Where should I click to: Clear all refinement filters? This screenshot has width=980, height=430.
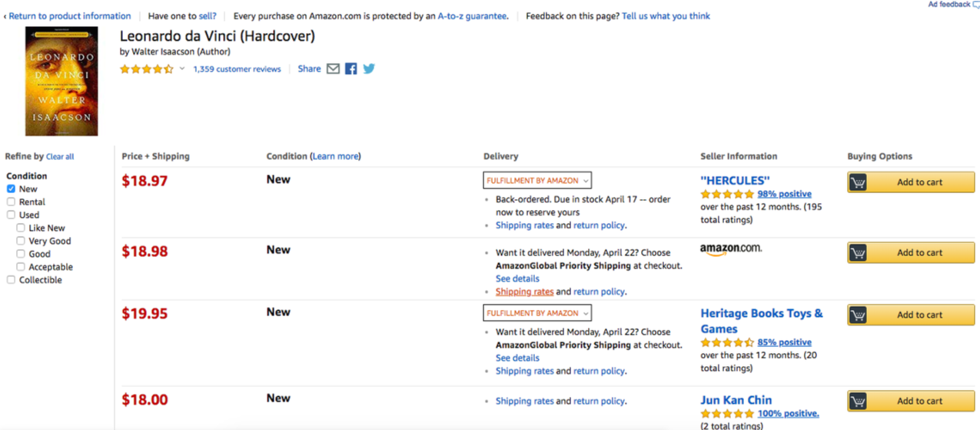tap(60, 157)
